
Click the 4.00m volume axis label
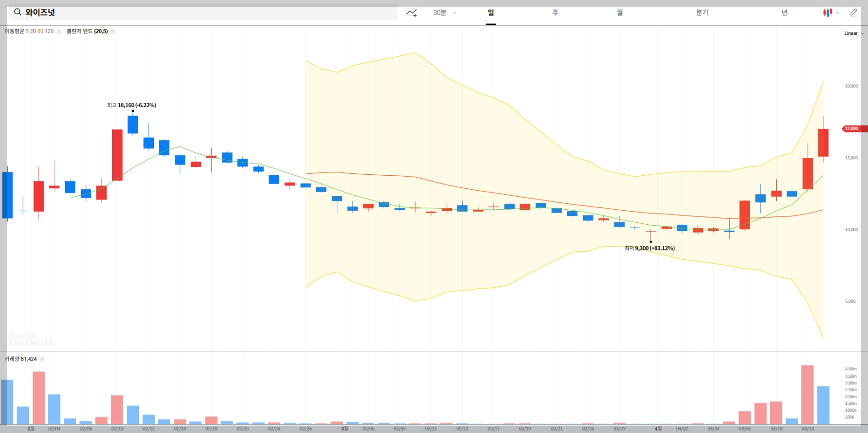click(x=851, y=369)
